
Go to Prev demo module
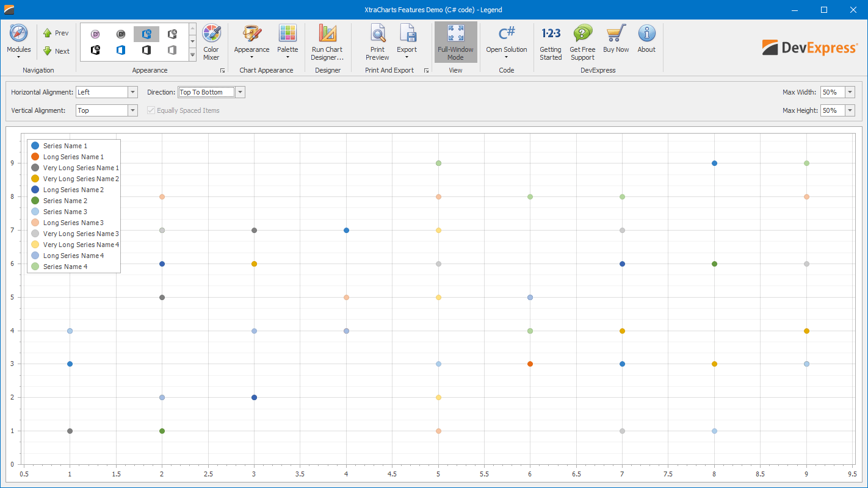[56, 33]
